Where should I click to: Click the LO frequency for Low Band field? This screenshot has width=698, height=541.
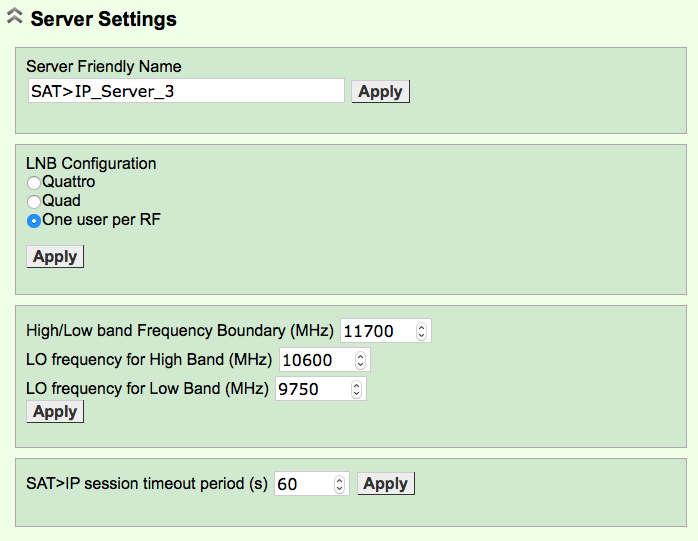click(x=311, y=389)
